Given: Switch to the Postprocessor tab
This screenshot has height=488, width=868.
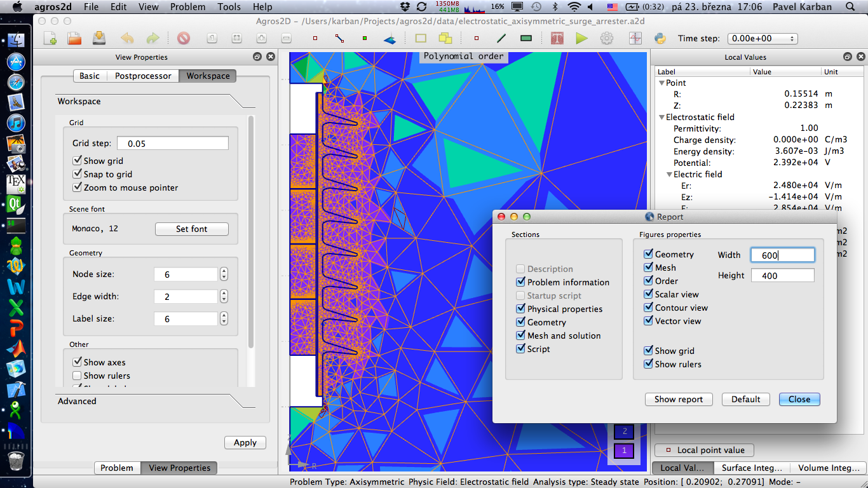Looking at the screenshot, I should (143, 76).
